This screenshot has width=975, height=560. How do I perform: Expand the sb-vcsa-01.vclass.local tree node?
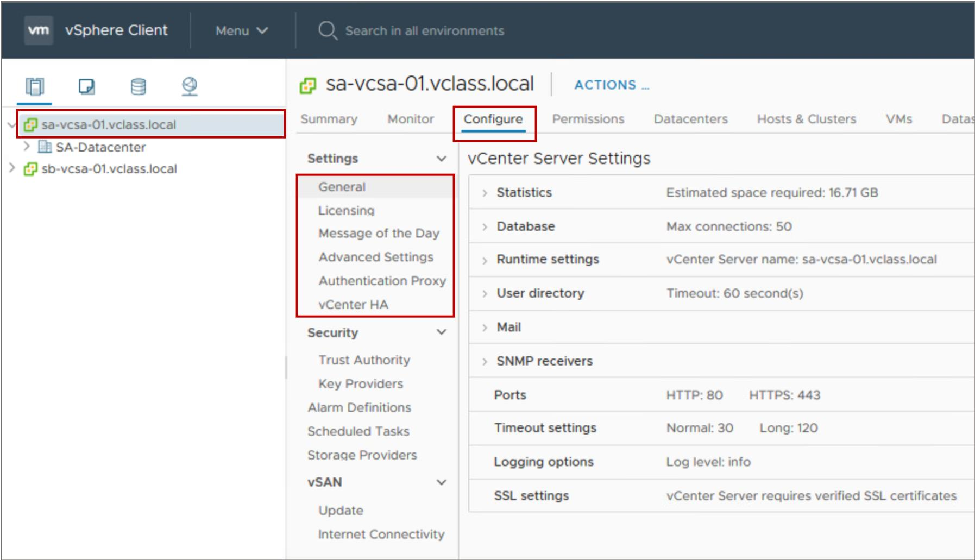[x=11, y=168]
